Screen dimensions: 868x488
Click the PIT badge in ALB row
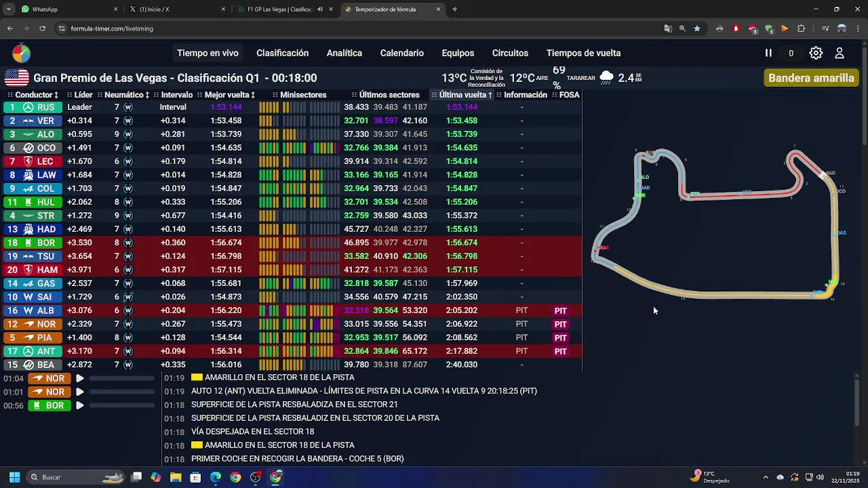click(560, 310)
